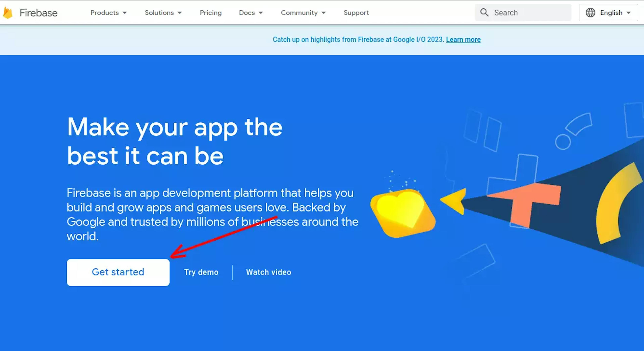Image resolution: width=644 pixels, height=351 pixels.
Task: Expand the Solutions dropdown arrow
Action: point(179,13)
